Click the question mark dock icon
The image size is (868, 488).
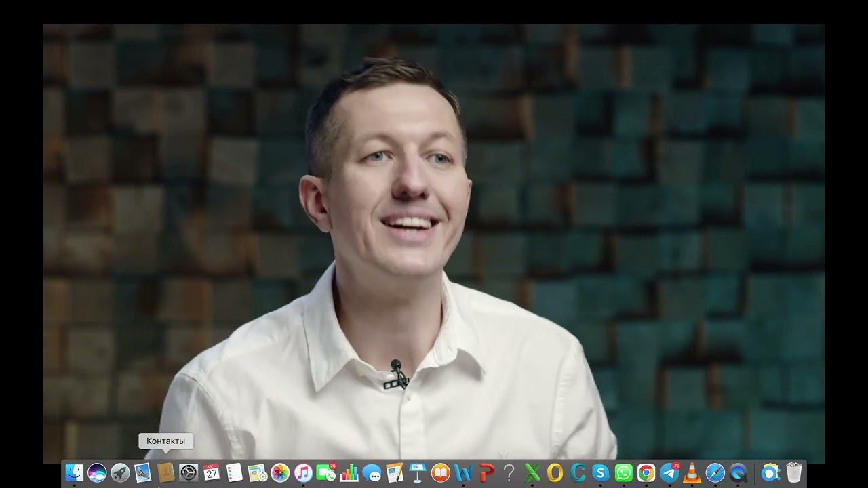coord(509,472)
